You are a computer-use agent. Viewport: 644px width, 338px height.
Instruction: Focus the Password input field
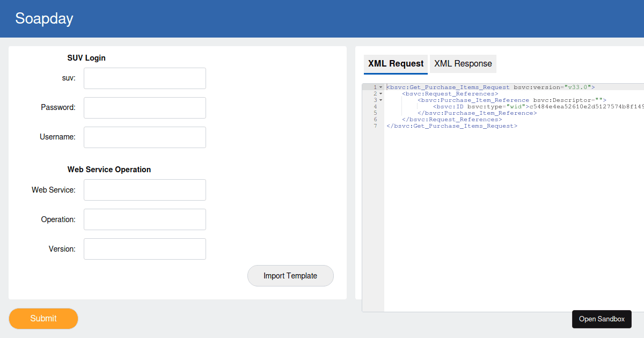pyautogui.click(x=144, y=107)
